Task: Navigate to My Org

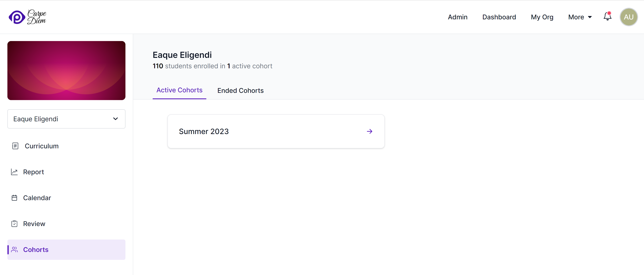Action: (x=542, y=17)
